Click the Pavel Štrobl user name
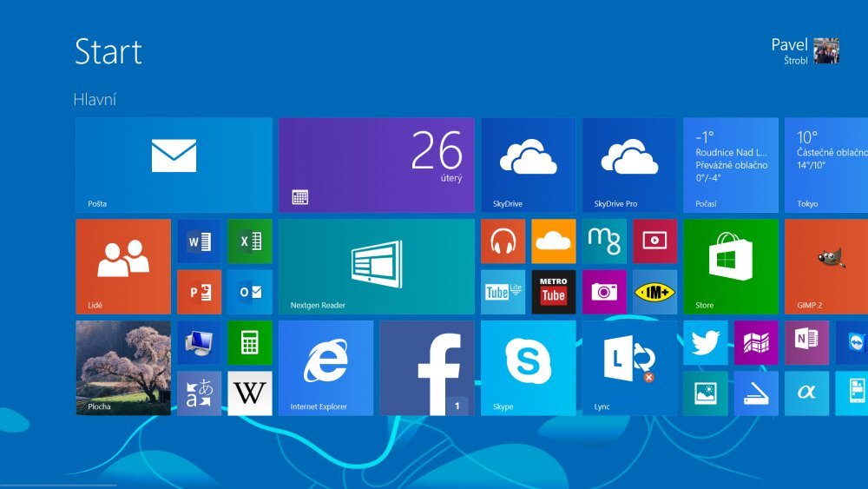The height and width of the screenshot is (489, 868). [790, 51]
